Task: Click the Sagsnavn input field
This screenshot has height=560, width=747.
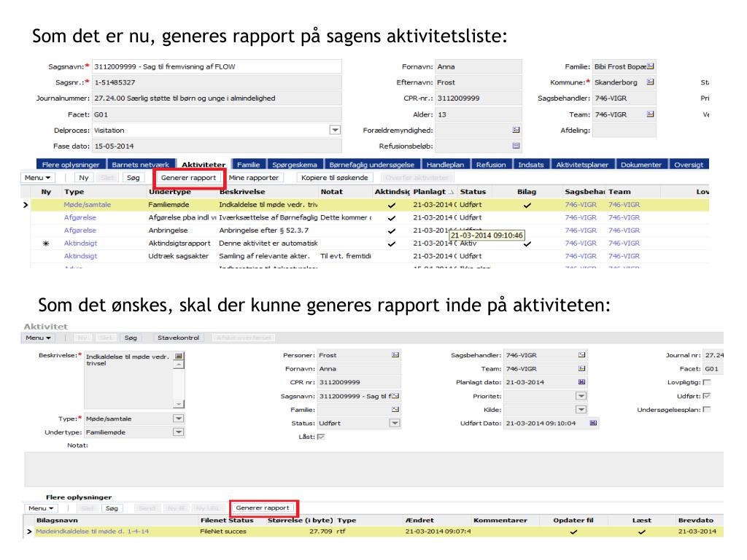Action: [x=217, y=66]
